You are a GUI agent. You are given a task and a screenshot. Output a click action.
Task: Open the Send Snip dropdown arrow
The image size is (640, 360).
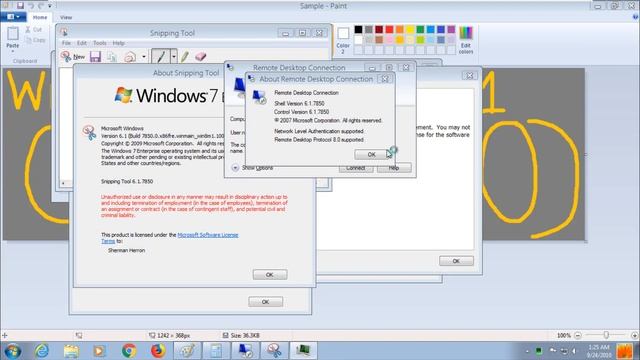coord(144,57)
